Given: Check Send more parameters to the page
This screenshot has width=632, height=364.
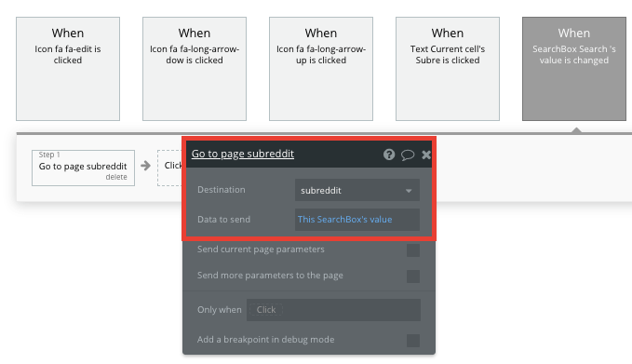Looking at the screenshot, I should coord(413,276).
